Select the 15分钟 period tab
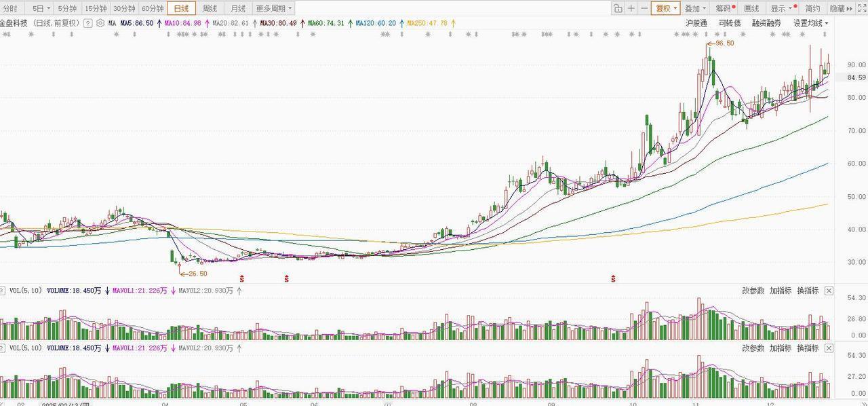868x406 pixels. click(x=96, y=9)
